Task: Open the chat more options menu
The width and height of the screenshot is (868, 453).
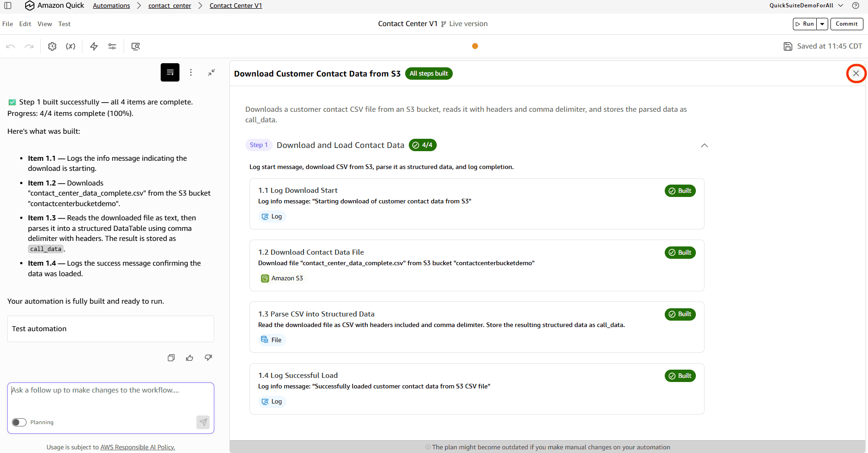Action: click(191, 72)
